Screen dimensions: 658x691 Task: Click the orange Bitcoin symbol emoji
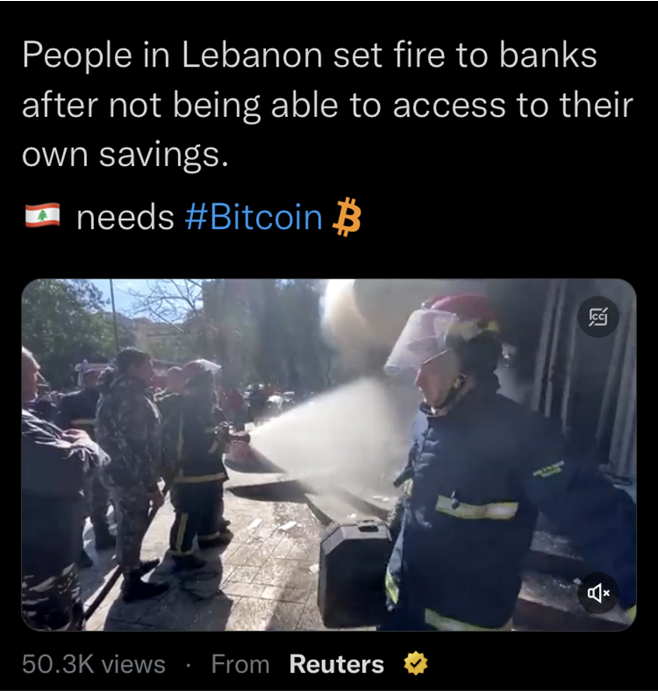pos(346,217)
